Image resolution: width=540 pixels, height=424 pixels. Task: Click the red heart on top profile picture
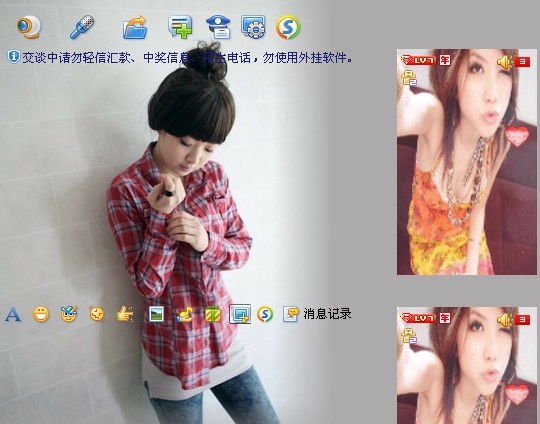coord(517,136)
